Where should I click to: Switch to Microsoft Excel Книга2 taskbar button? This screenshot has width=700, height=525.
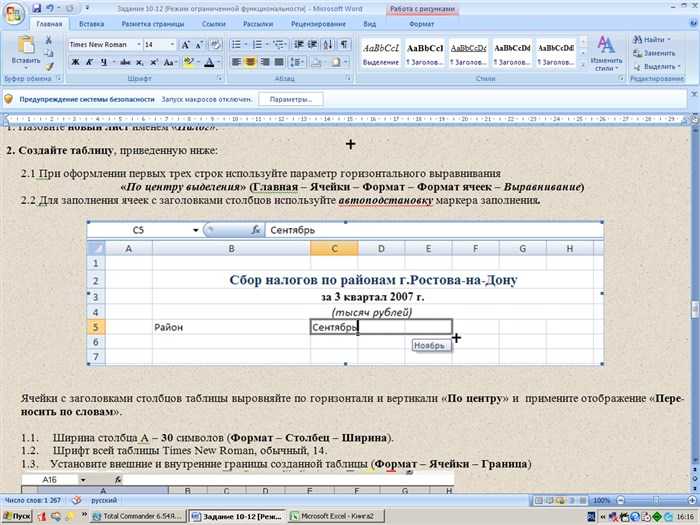click(336, 517)
